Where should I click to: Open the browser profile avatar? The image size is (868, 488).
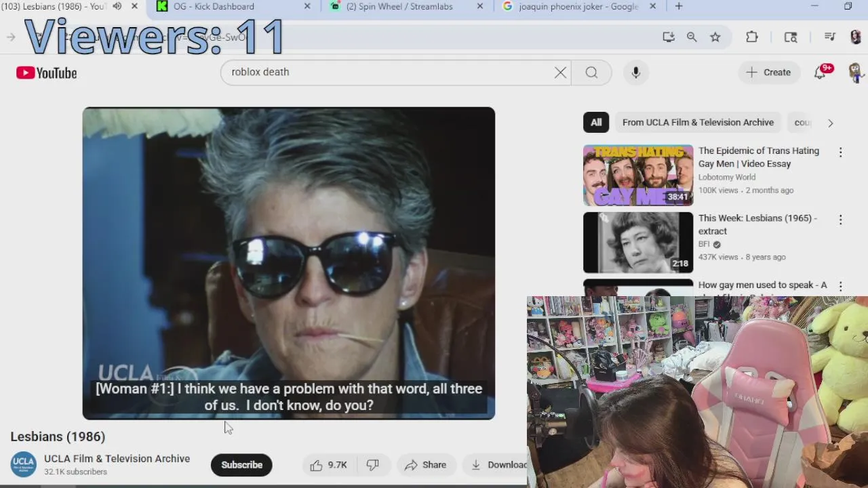click(856, 37)
